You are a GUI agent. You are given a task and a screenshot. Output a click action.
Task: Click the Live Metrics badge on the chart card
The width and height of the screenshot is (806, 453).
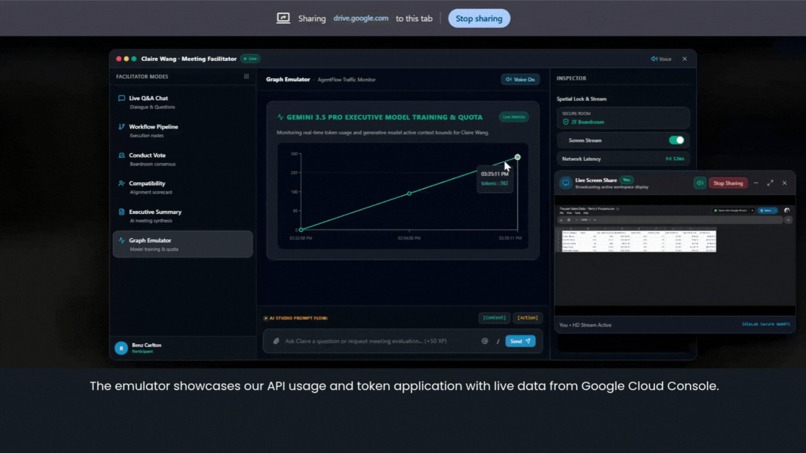click(514, 117)
